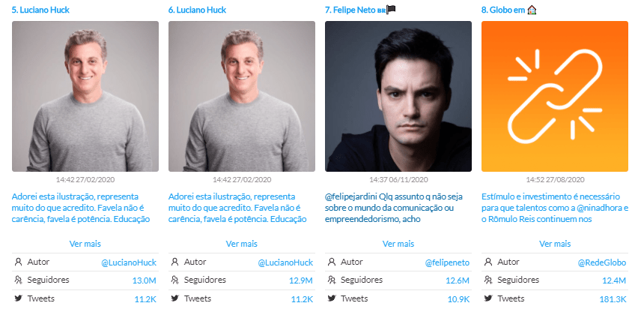Click the Seguidores icon in the Globo card
This screenshot has height=312, width=644.
(x=488, y=280)
